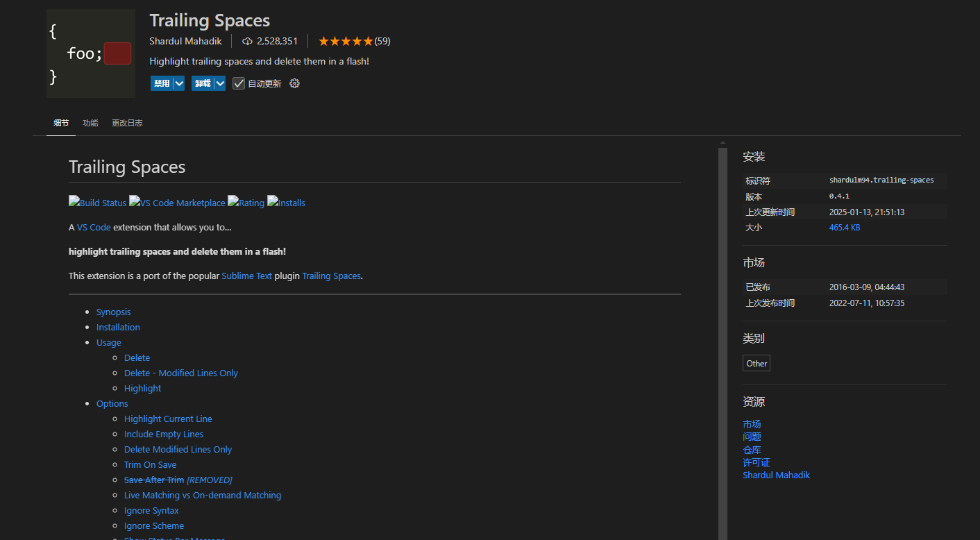
Task: Open Highlight Current Line option link
Action: coord(168,419)
